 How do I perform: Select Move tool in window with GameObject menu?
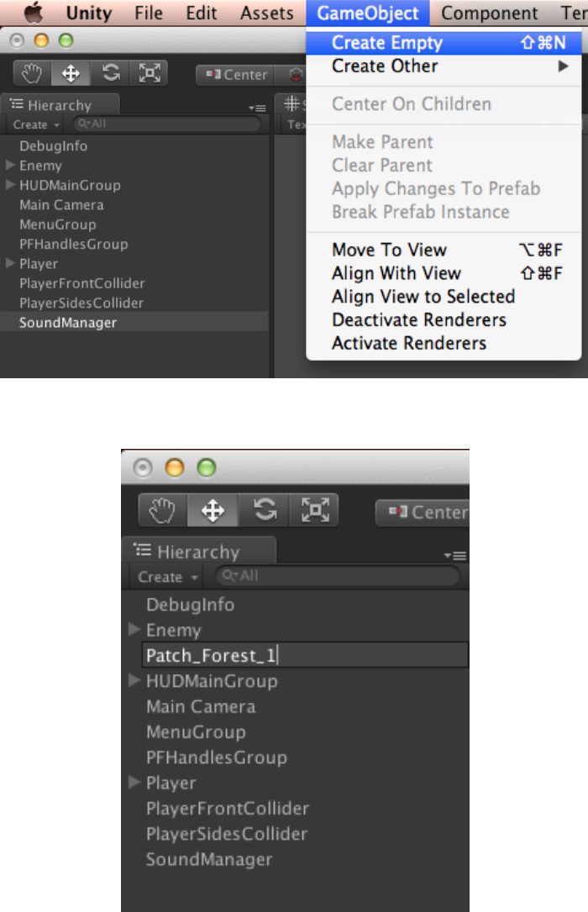71,73
